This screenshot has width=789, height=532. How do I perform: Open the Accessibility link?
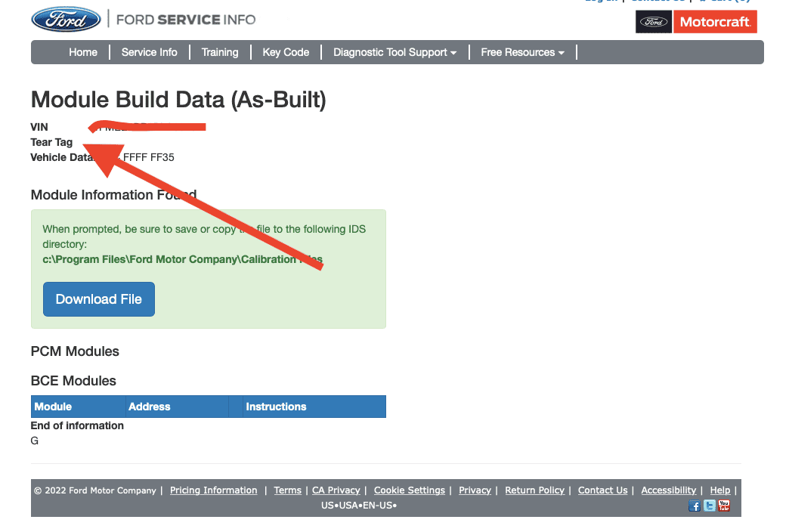(668, 490)
